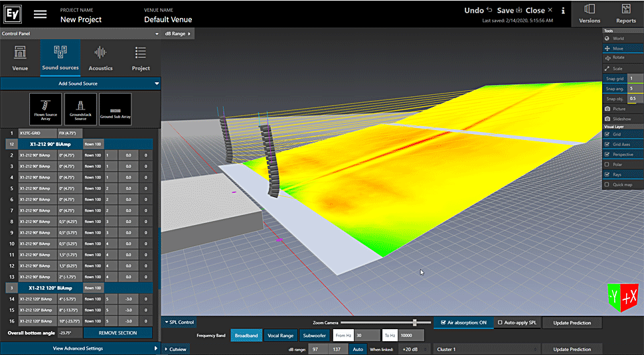Add a Ground Sub Array
The width and height of the screenshot is (644, 355).
[x=116, y=109]
